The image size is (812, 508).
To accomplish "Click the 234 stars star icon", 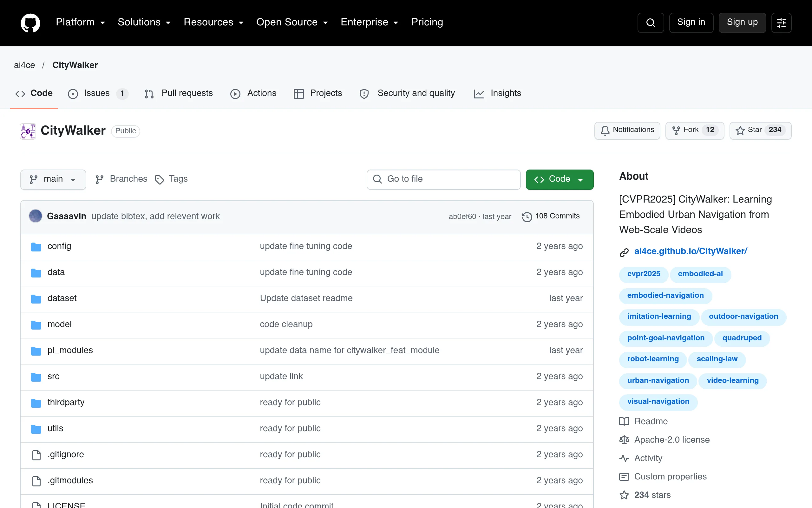I will (x=624, y=495).
